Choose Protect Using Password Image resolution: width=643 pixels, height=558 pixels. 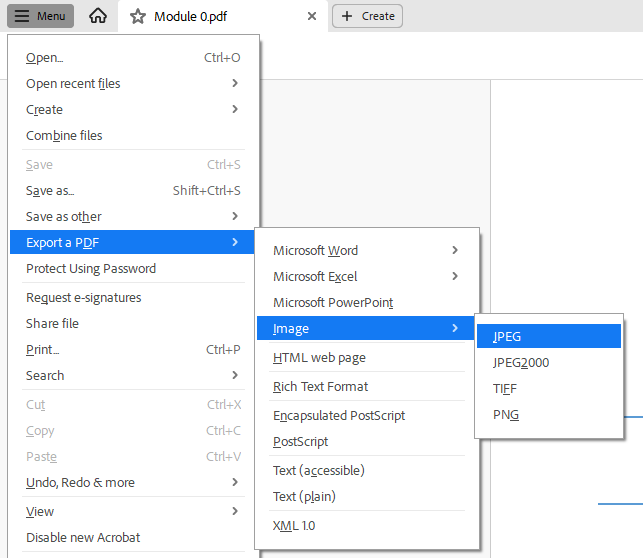pos(133,269)
